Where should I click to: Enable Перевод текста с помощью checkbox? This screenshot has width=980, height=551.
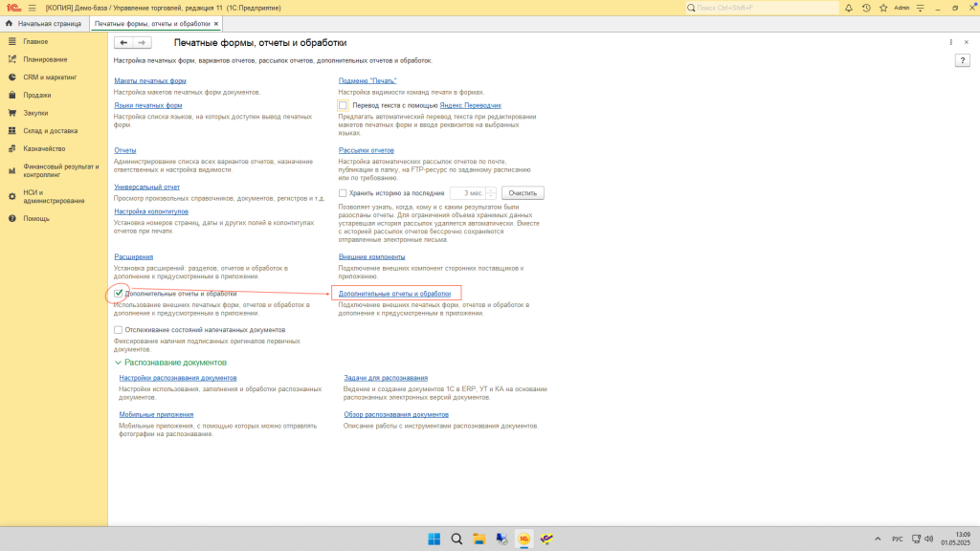point(344,105)
